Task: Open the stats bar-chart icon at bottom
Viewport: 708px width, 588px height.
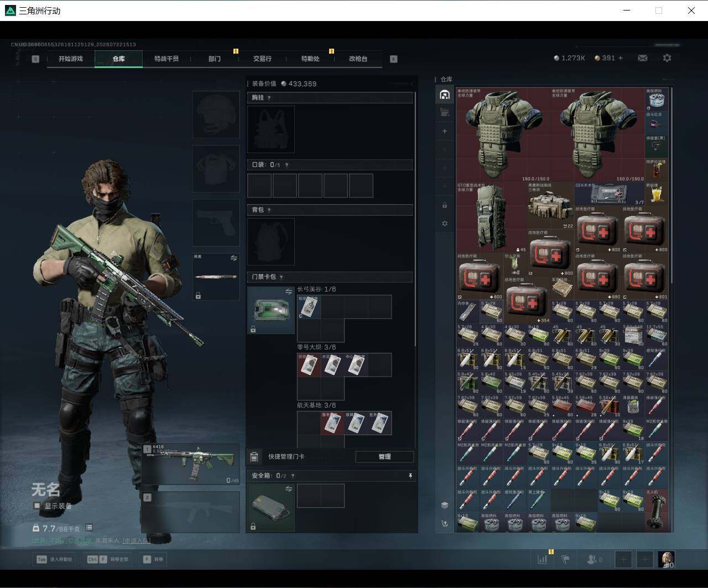Action: click(543, 559)
